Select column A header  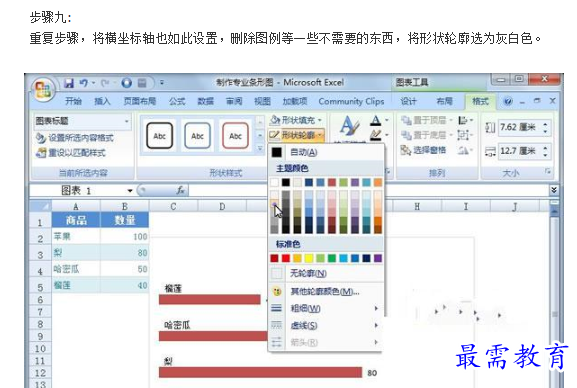(76, 206)
